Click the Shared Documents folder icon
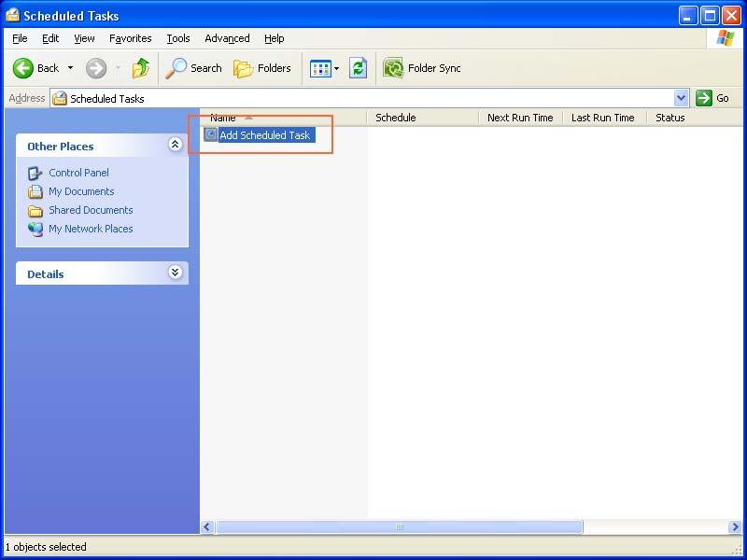Image resolution: width=747 pixels, height=560 pixels. [x=35, y=211]
